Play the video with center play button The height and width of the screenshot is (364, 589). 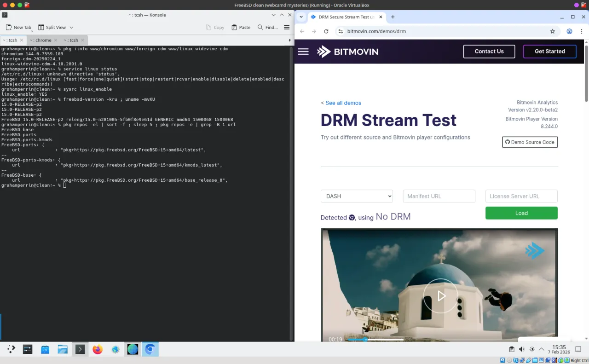coord(440,296)
